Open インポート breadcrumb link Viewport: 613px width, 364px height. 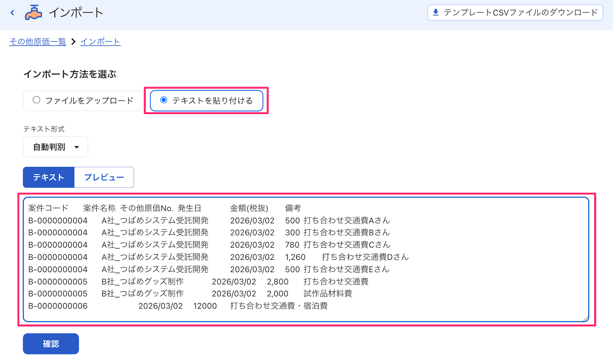point(100,42)
